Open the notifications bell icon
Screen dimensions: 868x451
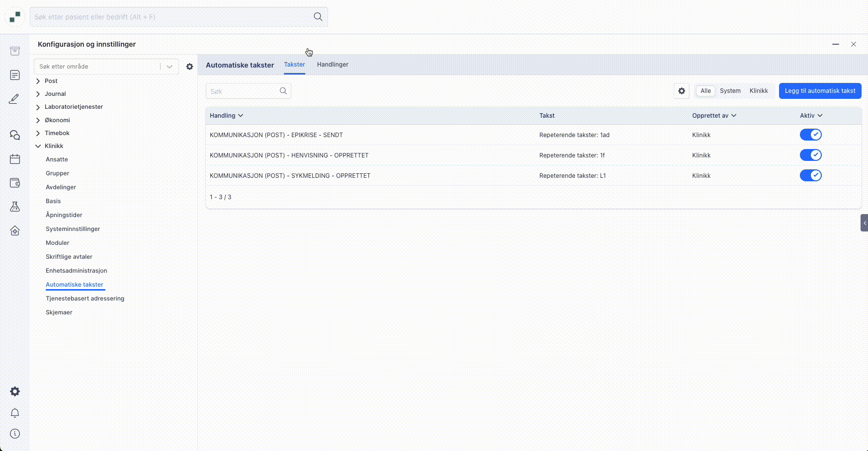15,413
